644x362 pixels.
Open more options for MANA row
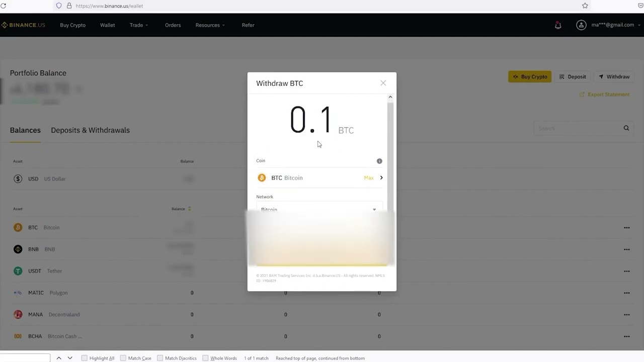click(x=626, y=315)
